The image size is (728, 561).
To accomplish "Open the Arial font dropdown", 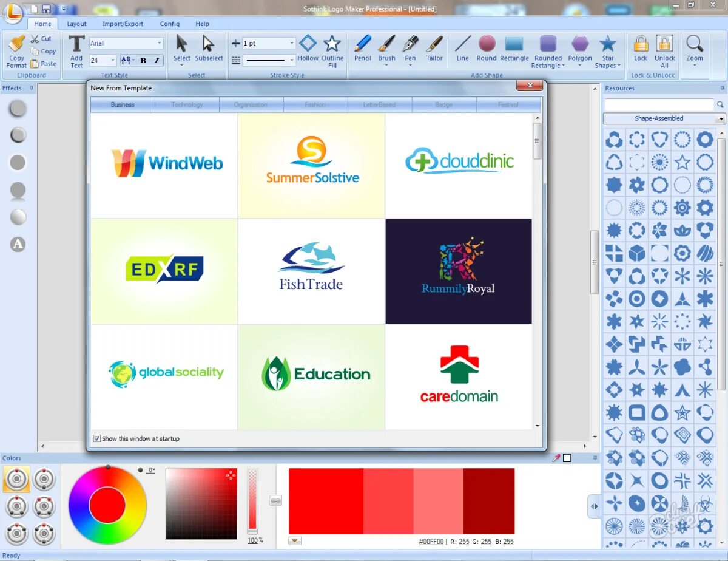I will pyautogui.click(x=160, y=43).
